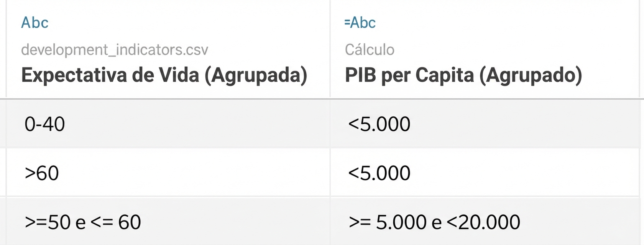Image resolution: width=644 pixels, height=245 pixels.
Task: Select the Expectativa de Vida (Agrupada) column header
Action: (x=164, y=75)
